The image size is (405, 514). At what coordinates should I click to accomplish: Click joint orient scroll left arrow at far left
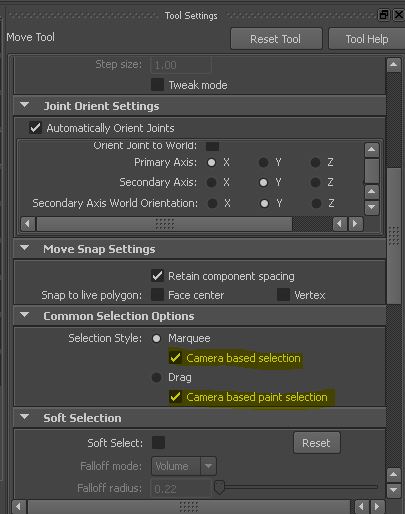click(x=28, y=224)
